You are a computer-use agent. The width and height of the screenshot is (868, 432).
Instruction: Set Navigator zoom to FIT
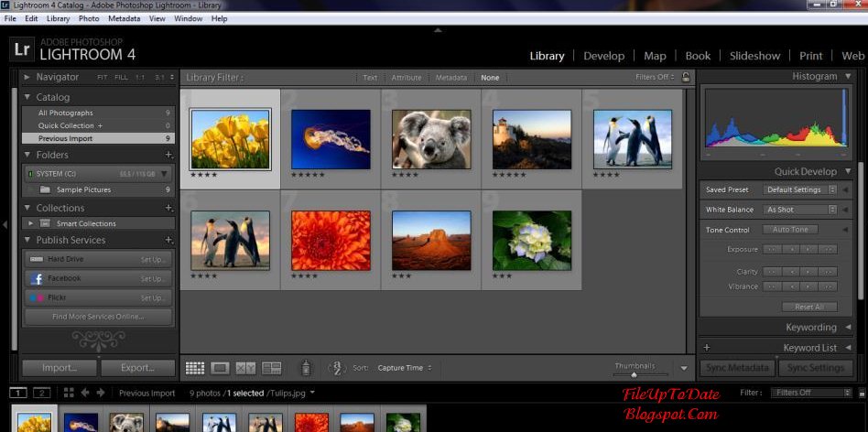click(x=103, y=78)
